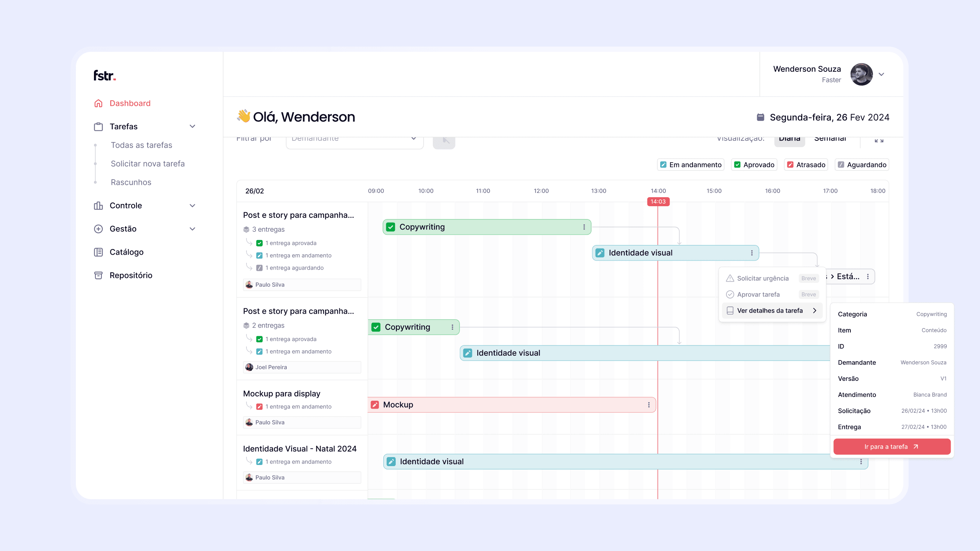Image resolution: width=980 pixels, height=551 pixels.
Task: Click Joel Pereira assignee chip
Action: 302,367
